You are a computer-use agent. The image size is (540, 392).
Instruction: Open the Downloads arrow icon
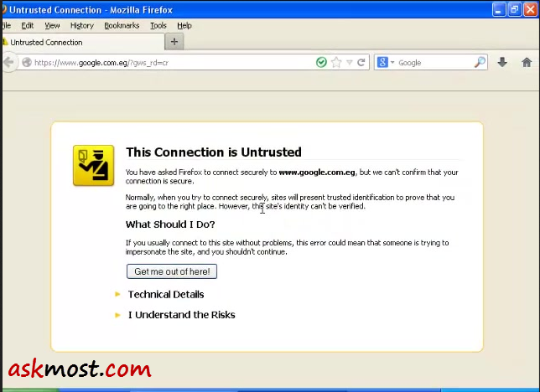[x=502, y=62]
